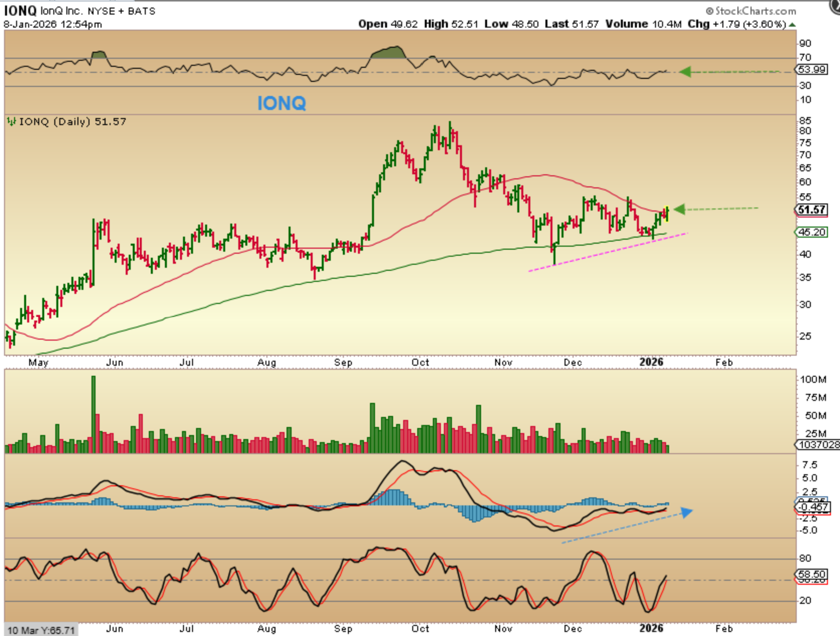Viewport: 840px width, 636px height.
Task: Click the Feb label on the bottom stochastic date axis
Action: [x=724, y=628]
